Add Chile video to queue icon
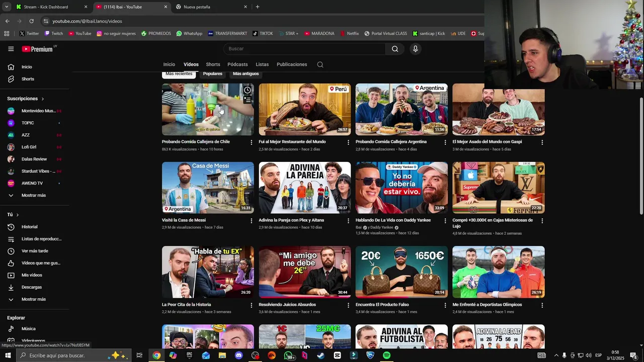Viewport: 644px width, 362px height. coord(248,100)
